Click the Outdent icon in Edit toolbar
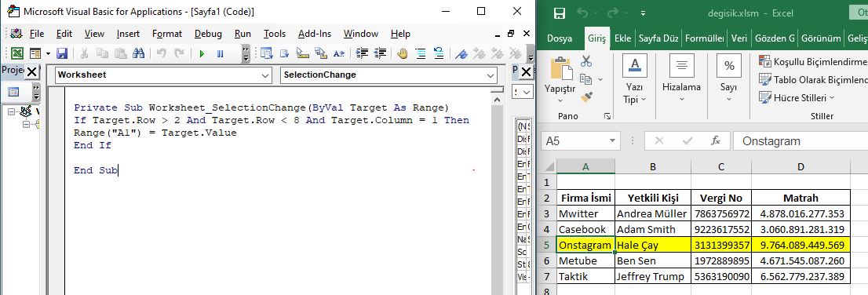This screenshot has height=295, width=868. pyautogui.click(x=381, y=53)
